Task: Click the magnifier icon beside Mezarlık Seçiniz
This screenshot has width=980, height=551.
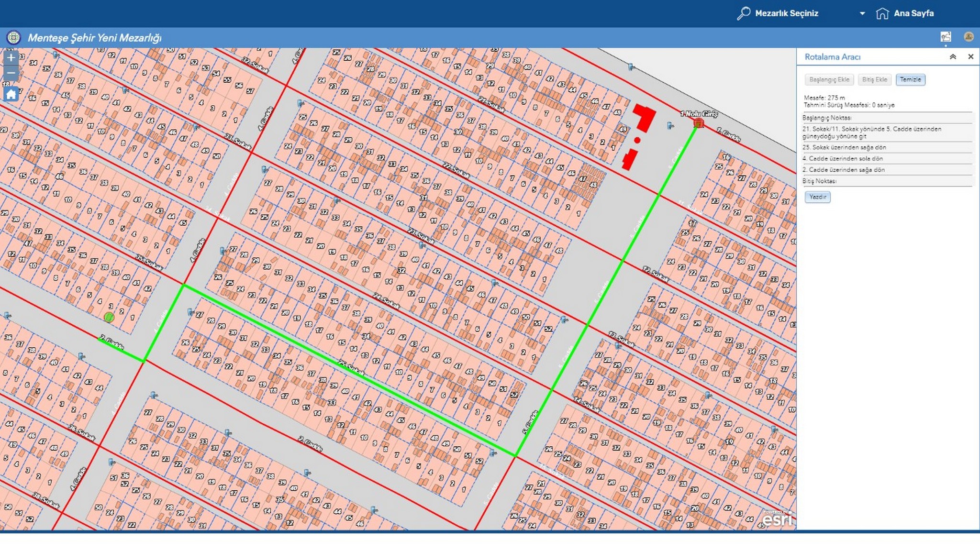Action: pos(744,13)
